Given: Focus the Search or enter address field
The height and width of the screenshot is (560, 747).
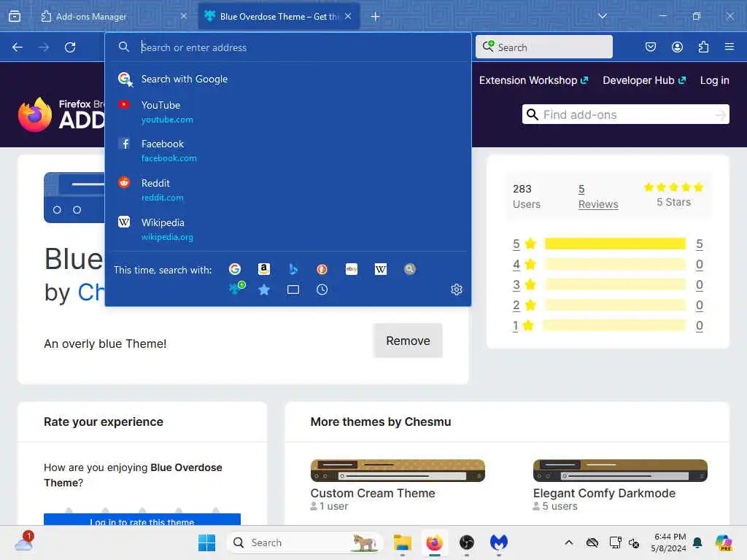Looking at the screenshot, I should click(300, 47).
